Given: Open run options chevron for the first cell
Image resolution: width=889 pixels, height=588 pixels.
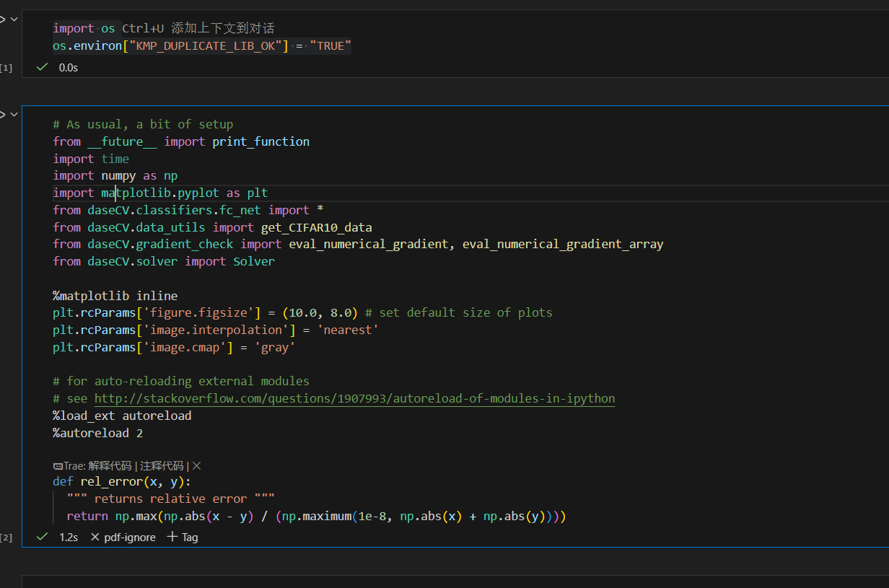Looking at the screenshot, I should [14, 19].
